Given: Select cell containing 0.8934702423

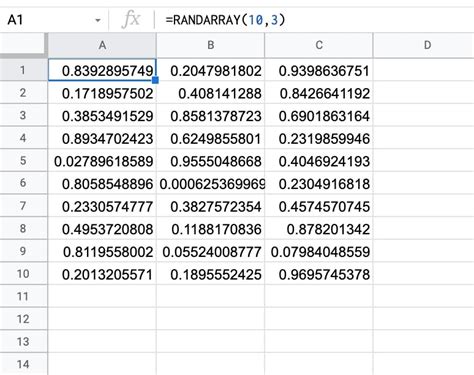Looking at the screenshot, I should pyautogui.click(x=102, y=138).
